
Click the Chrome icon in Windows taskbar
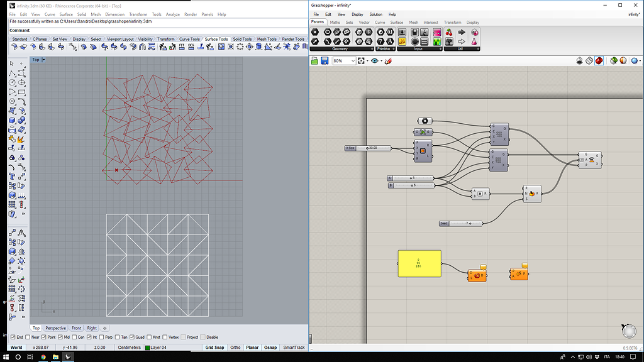point(43,357)
